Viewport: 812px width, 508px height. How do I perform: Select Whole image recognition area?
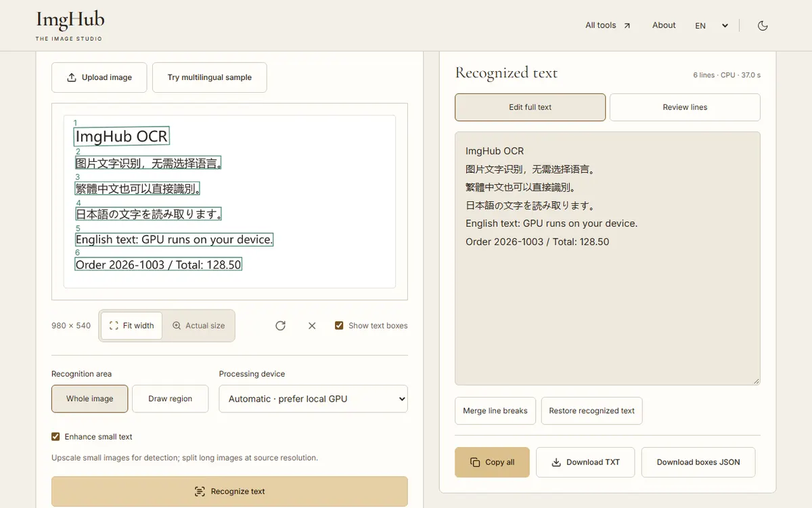pyautogui.click(x=89, y=399)
